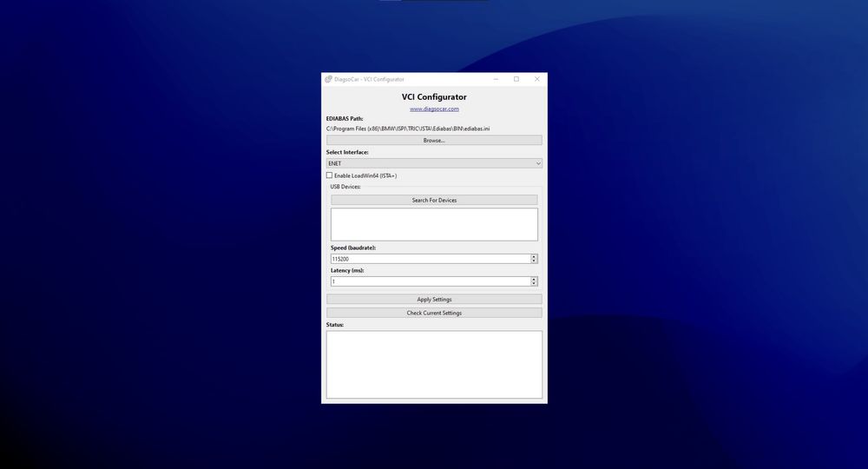The image size is (868, 469).
Task: Click inside the Status output box
Action: pos(434,365)
